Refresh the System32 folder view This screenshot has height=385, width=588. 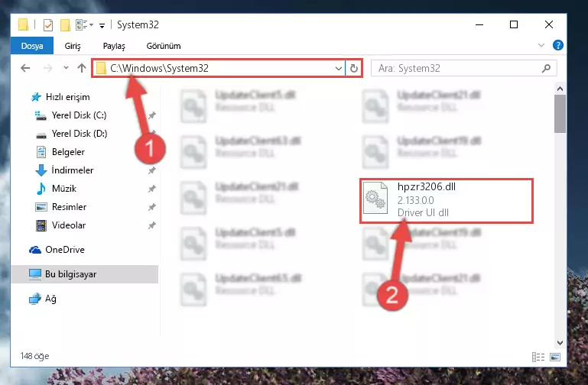[353, 68]
